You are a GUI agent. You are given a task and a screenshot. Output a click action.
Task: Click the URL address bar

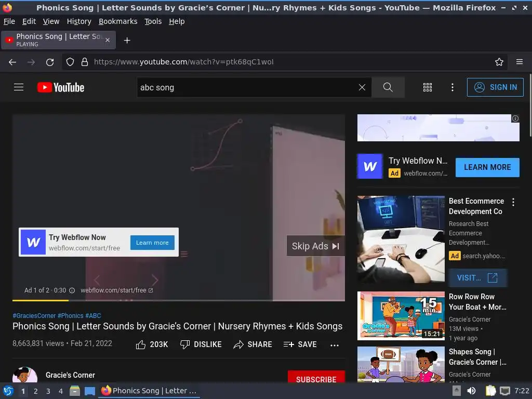click(x=285, y=62)
